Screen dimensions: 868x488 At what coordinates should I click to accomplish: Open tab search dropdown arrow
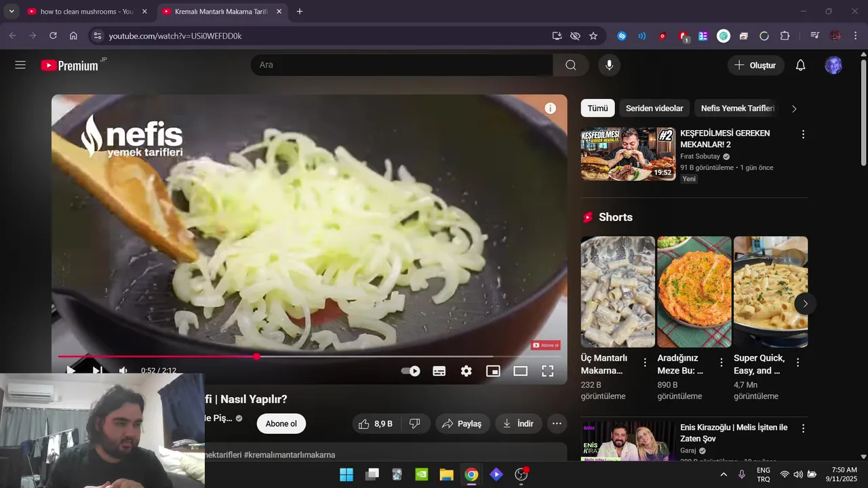(x=12, y=12)
